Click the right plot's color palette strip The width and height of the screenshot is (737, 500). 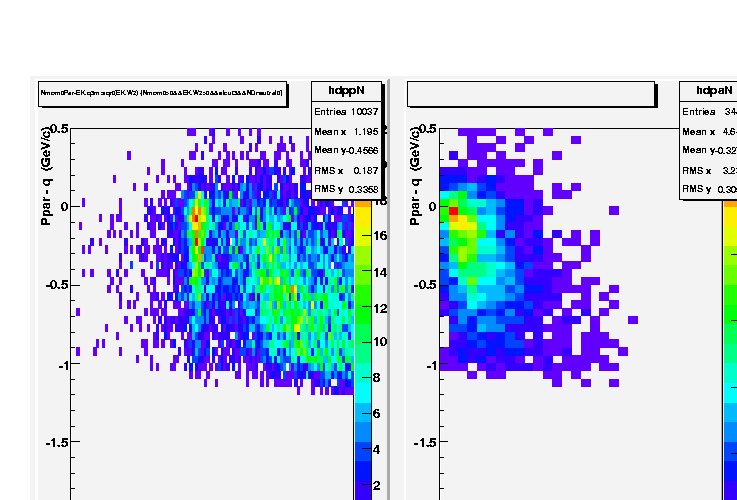coord(730,350)
